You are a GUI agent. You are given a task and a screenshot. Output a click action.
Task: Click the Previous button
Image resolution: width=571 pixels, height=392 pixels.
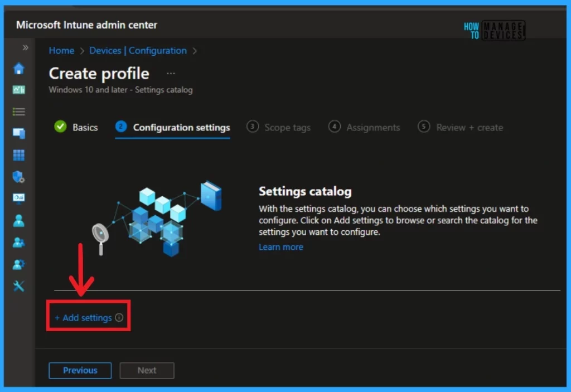(x=80, y=370)
